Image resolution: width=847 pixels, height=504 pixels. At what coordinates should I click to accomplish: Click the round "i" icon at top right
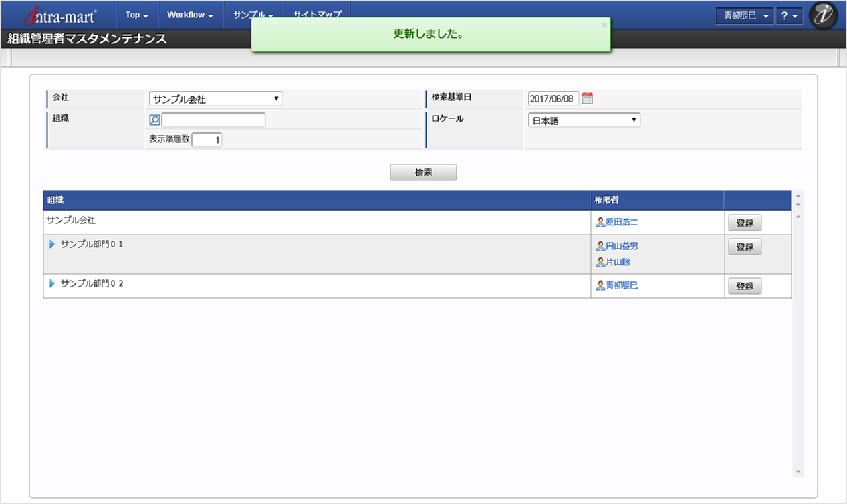[824, 16]
